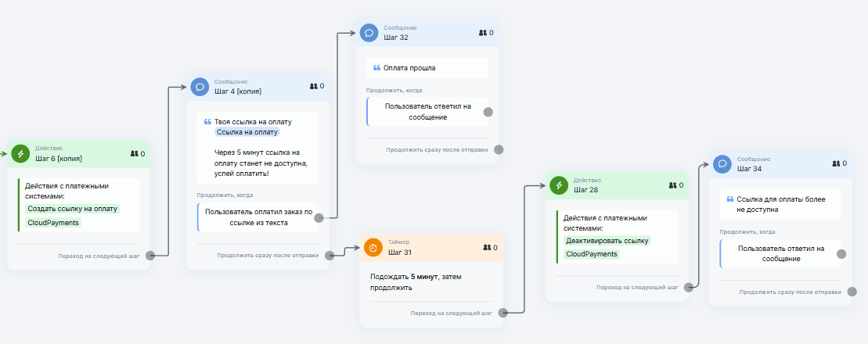The image size is (868, 344).
Task: Click the output connector of Шаг 28
Action: [689, 287]
